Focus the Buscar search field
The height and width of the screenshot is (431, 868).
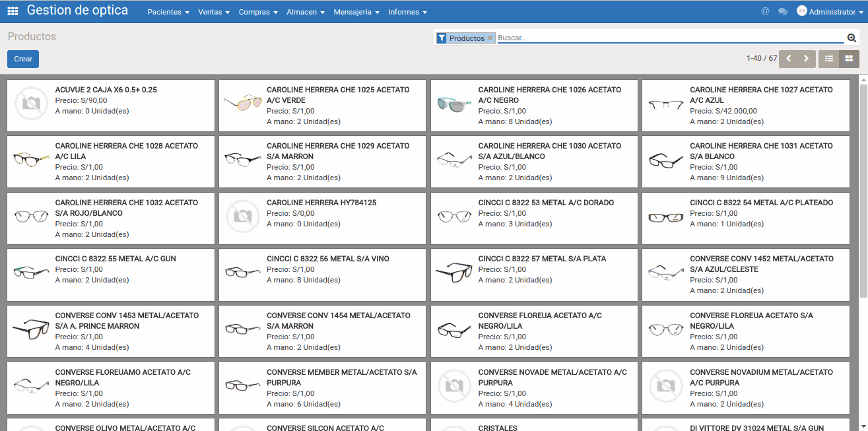(x=670, y=38)
